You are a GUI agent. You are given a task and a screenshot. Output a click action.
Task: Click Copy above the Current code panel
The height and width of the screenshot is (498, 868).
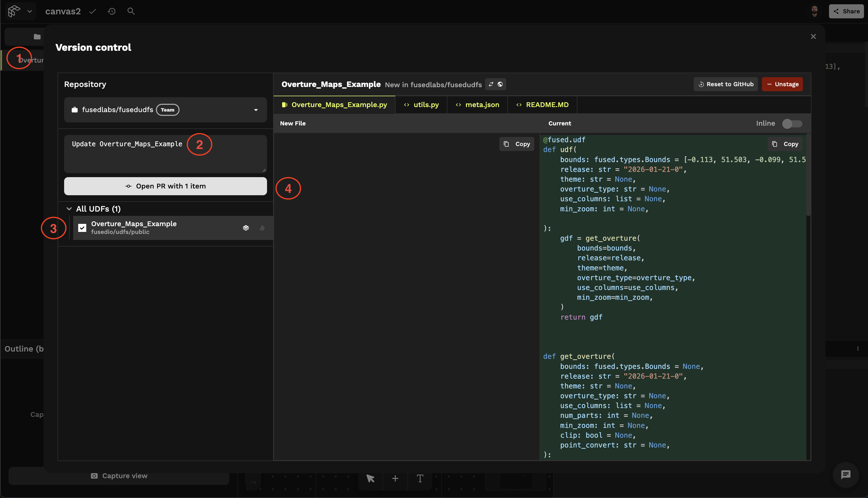click(x=785, y=144)
